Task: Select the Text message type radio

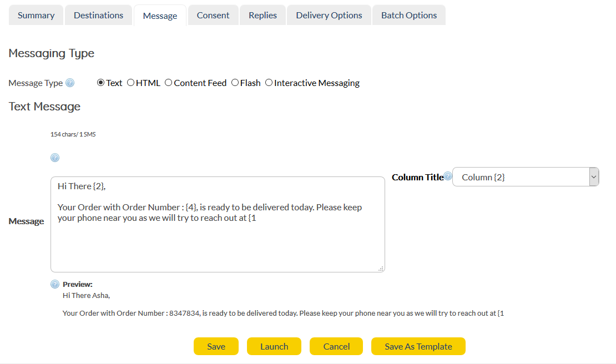Action: click(x=100, y=83)
